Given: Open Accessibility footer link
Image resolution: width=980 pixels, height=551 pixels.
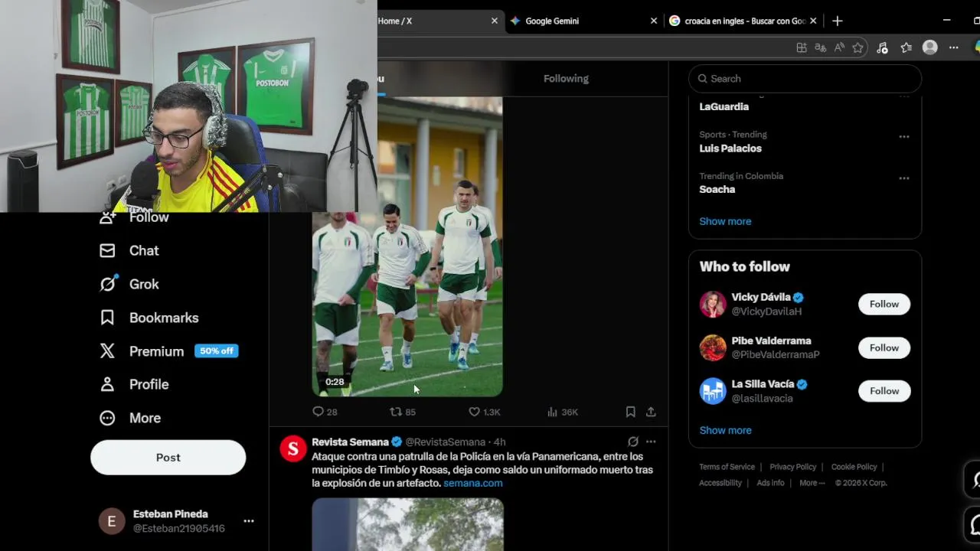Looking at the screenshot, I should tap(720, 483).
